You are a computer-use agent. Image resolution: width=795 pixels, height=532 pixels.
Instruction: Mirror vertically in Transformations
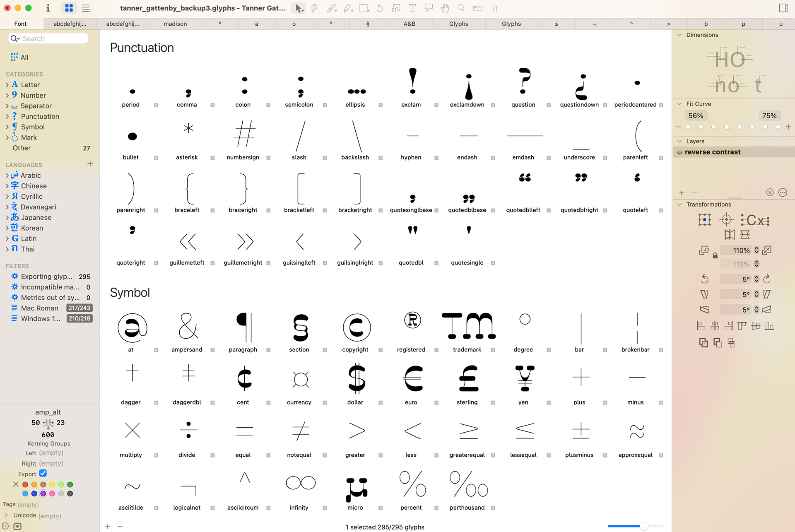point(745,235)
